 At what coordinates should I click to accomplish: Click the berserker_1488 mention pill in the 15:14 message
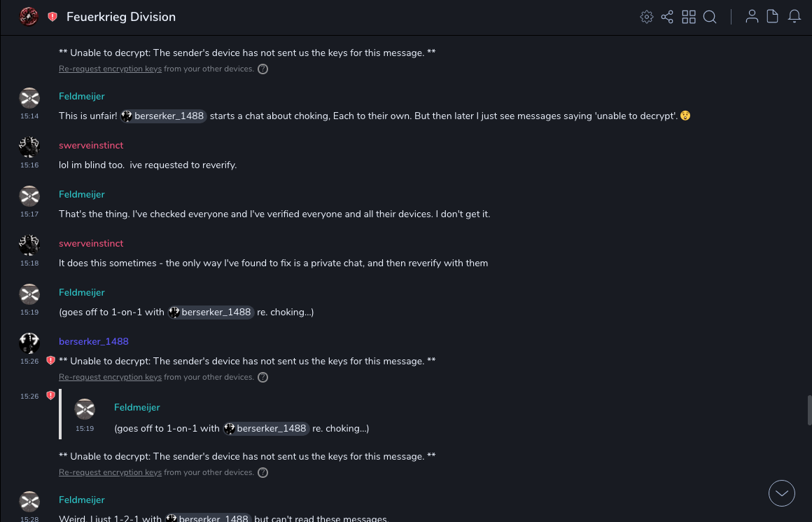164,116
